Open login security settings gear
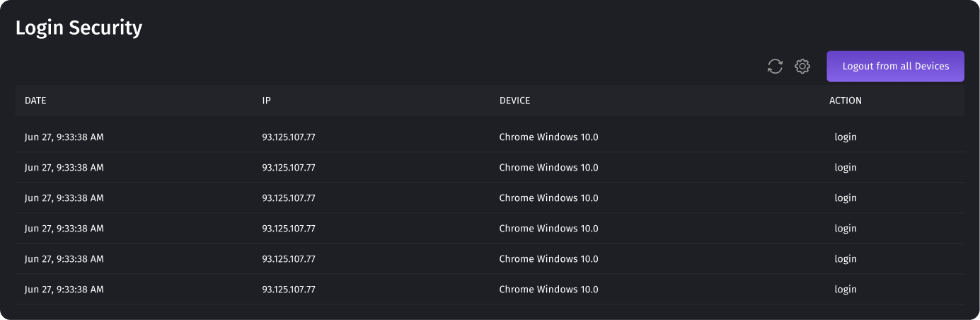 point(802,67)
